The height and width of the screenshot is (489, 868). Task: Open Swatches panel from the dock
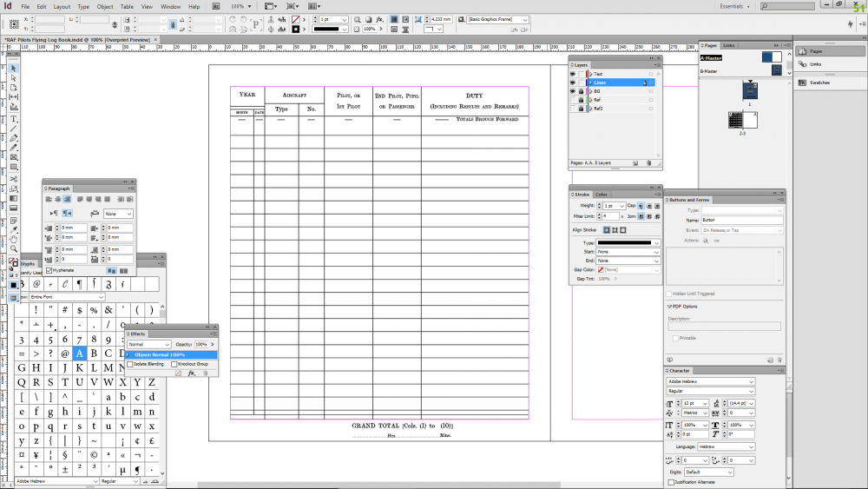coord(820,83)
